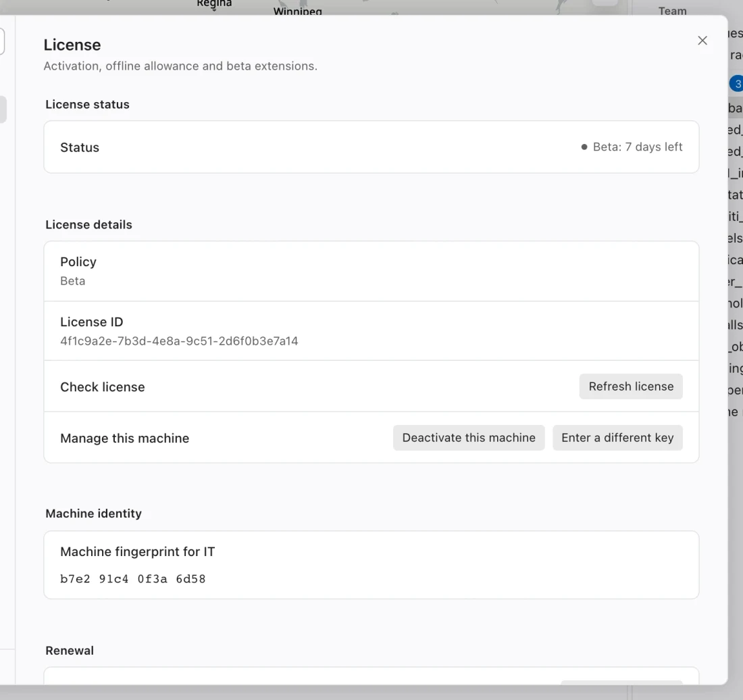Viewport: 743px width, 700px height.
Task: Click the Activation, offline allowance subtitle
Action: 180,66
